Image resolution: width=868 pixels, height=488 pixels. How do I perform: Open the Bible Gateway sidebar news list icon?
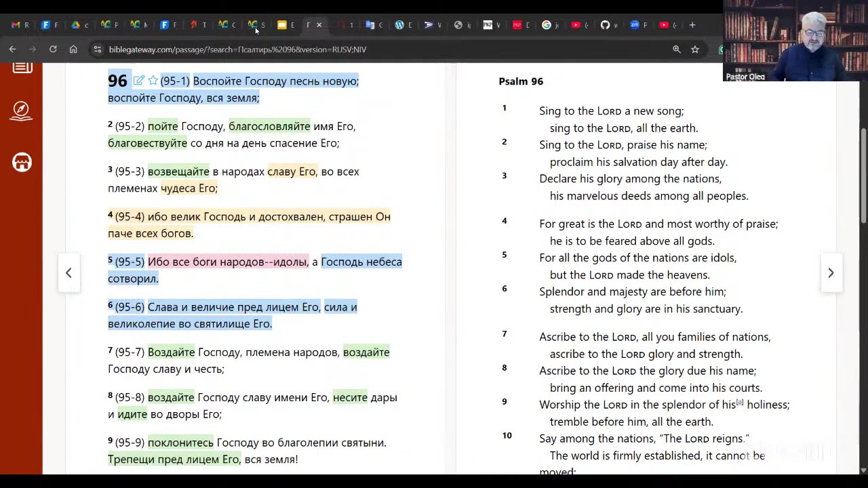point(22,67)
